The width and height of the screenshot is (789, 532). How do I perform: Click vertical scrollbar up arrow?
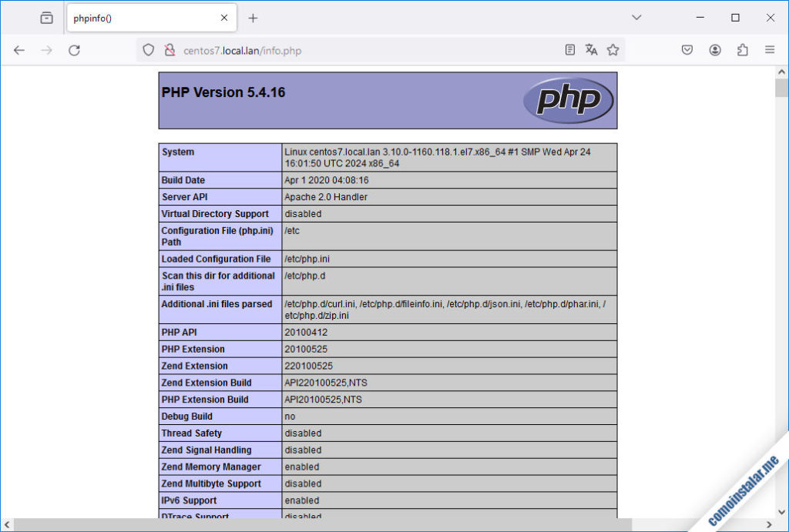(781, 72)
